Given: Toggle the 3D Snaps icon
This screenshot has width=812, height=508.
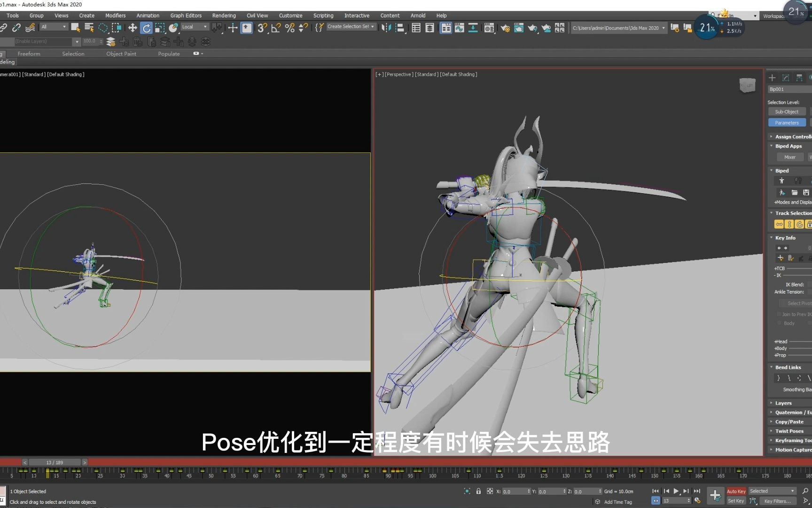Looking at the screenshot, I should tap(262, 28).
